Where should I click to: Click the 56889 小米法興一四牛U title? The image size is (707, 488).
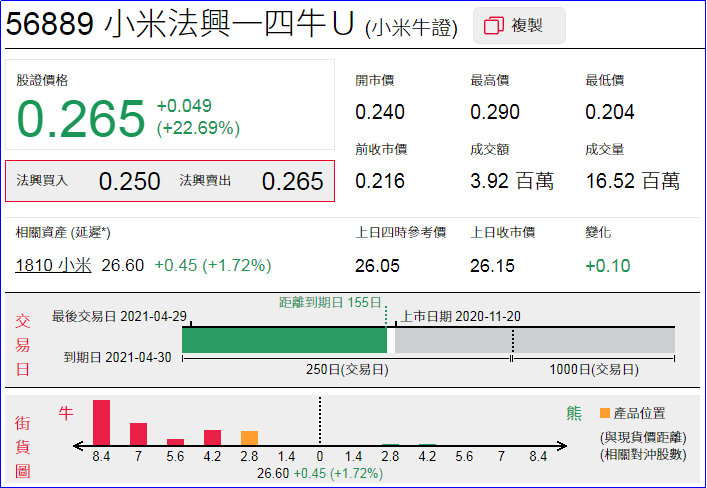coord(180,23)
